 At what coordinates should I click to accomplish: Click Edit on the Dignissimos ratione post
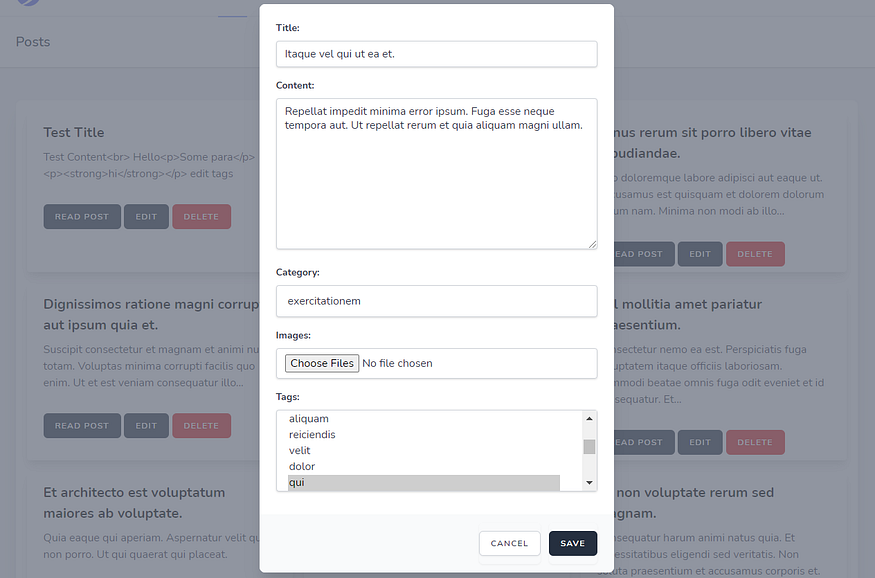[x=146, y=426]
